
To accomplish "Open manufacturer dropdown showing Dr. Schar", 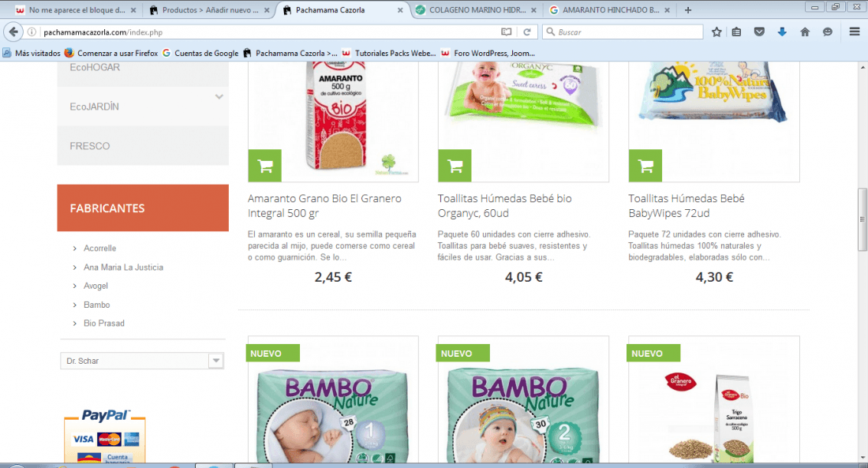I will (x=142, y=361).
